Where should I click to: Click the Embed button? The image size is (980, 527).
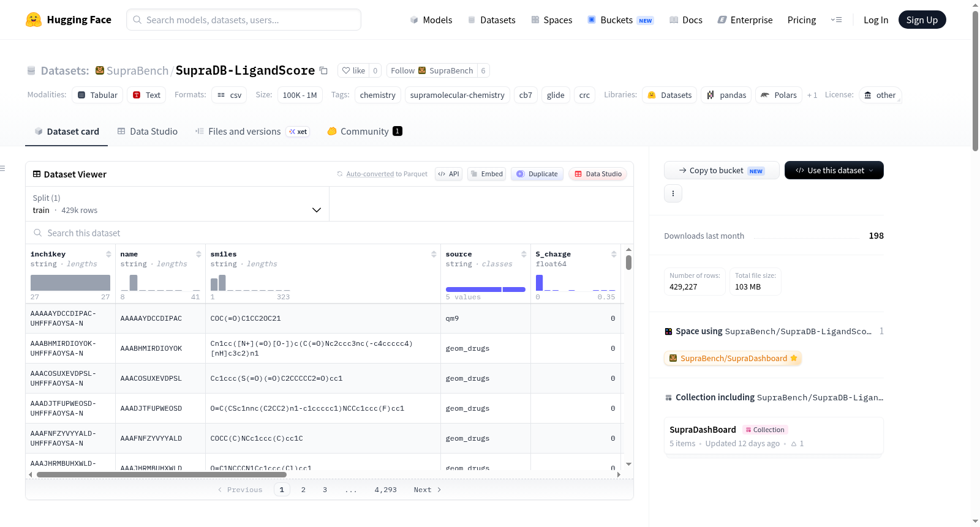pyautogui.click(x=486, y=174)
